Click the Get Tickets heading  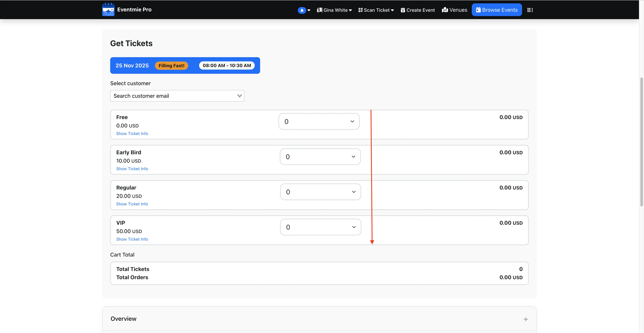click(131, 43)
